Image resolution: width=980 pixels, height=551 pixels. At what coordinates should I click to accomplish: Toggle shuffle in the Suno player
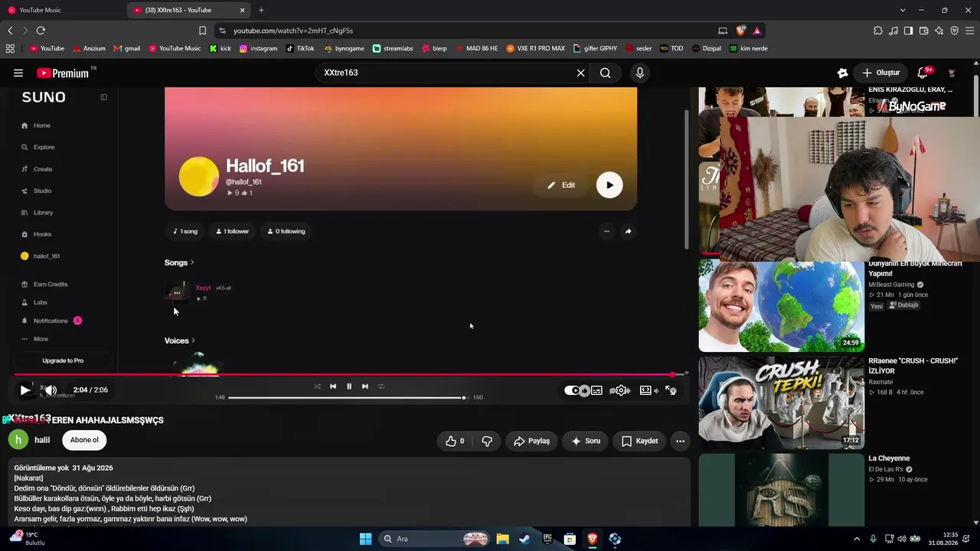click(317, 386)
